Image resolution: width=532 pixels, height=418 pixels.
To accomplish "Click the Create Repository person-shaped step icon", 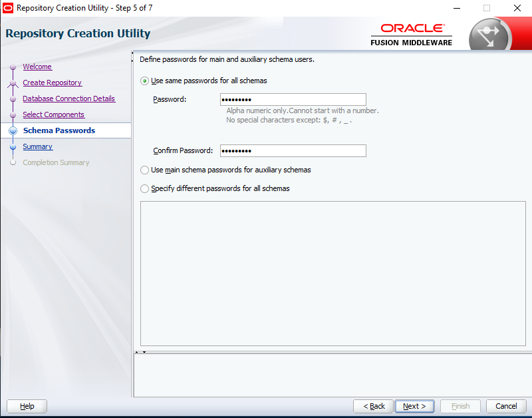I will click(x=13, y=83).
